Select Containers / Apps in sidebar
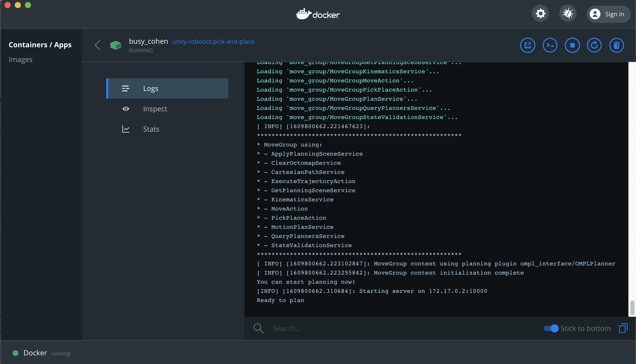 [40, 45]
